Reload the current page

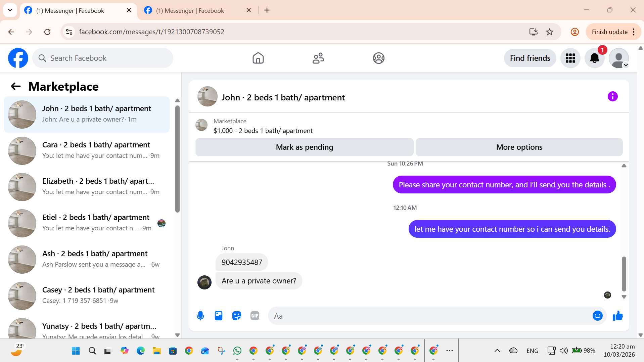pyautogui.click(x=47, y=32)
